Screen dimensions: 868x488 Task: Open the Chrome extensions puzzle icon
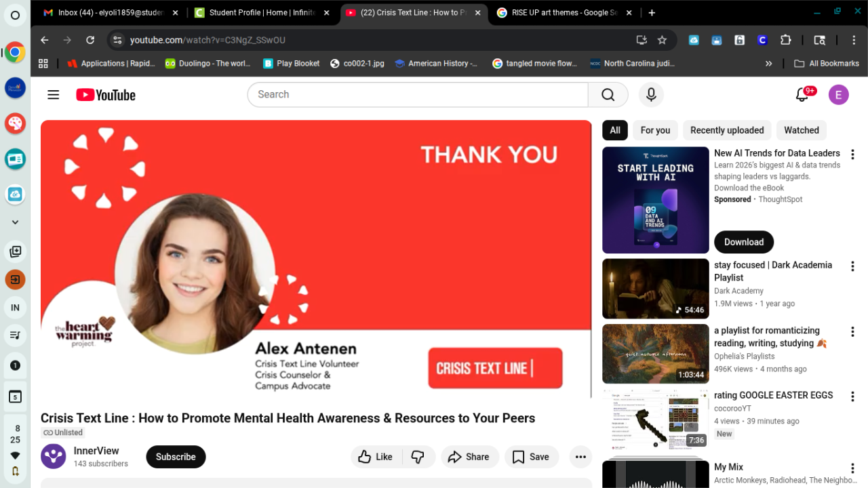tap(786, 40)
